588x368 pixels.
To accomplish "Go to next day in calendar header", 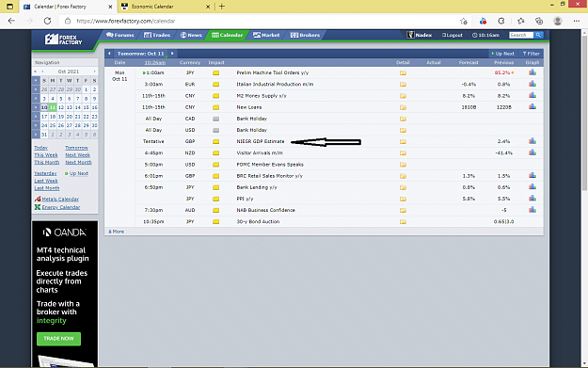I will (x=172, y=54).
